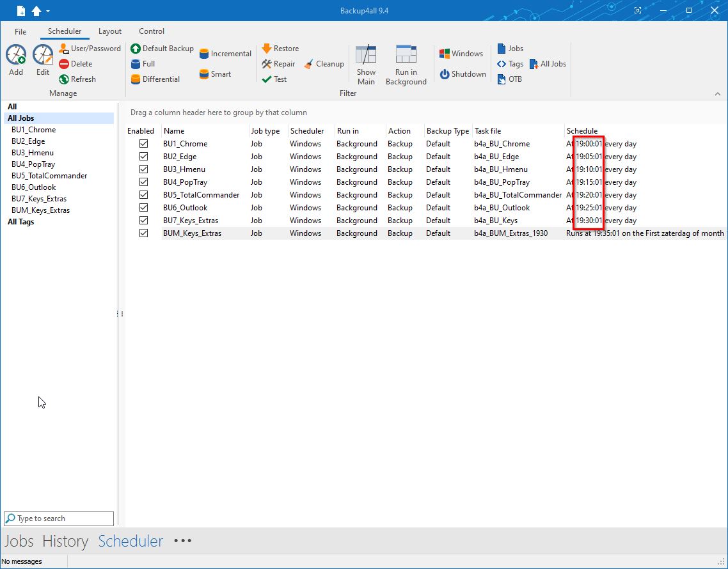Uncheck Enabled for BU7_Keys_Extras
Screen dimensions: 728x569
143,220
